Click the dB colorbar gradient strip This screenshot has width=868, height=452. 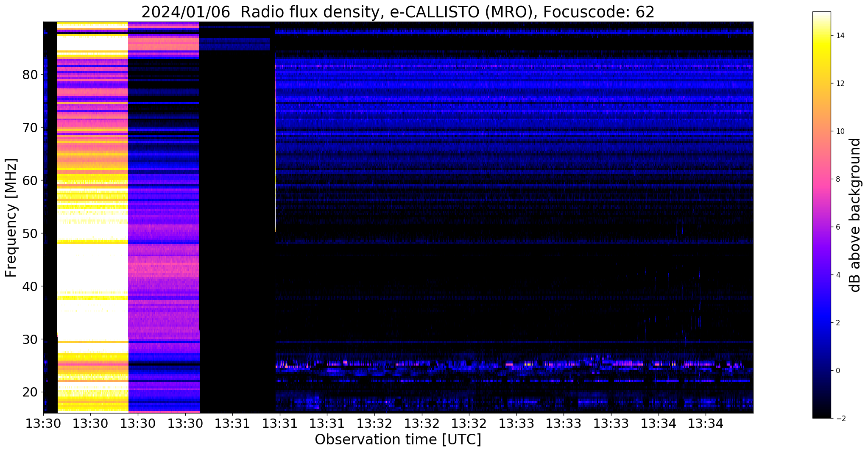pyautogui.click(x=821, y=215)
